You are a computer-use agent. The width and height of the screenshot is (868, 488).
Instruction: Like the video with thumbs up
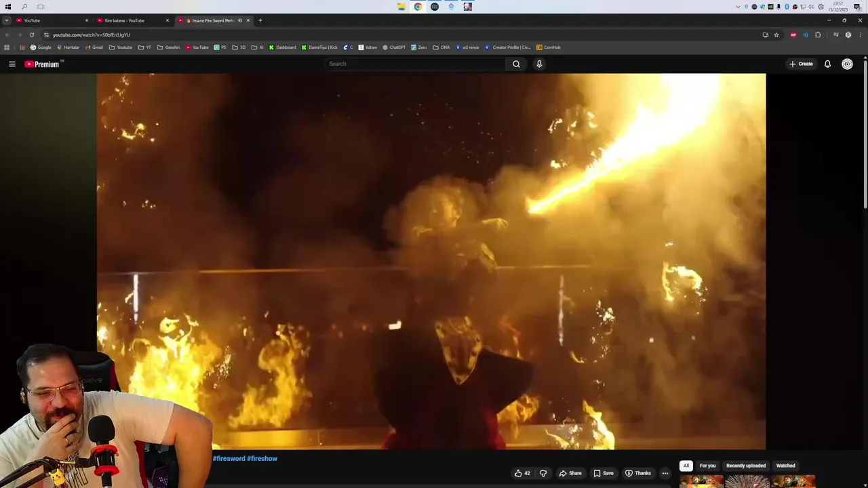click(522, 473)
